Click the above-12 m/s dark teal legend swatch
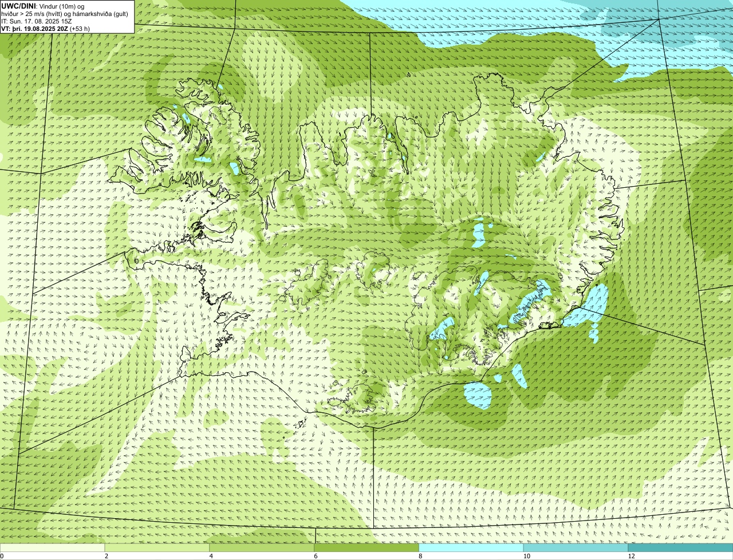733x560 pixels. coord(680,547)
